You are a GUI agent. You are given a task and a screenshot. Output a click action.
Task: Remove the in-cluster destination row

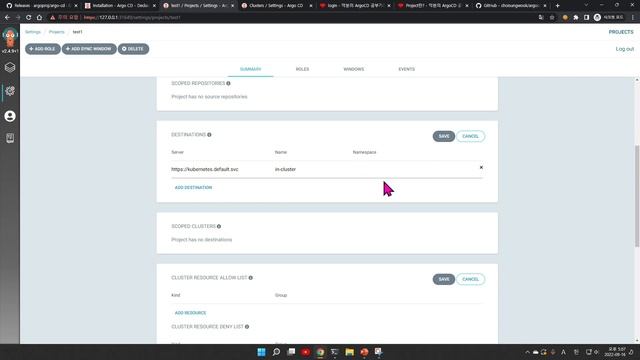tap(481, 167)
